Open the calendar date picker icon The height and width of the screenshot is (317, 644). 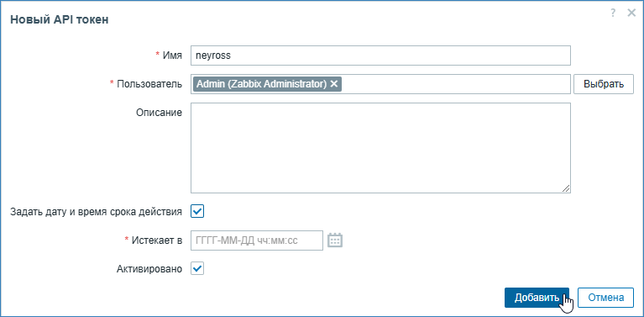point(335,240)
